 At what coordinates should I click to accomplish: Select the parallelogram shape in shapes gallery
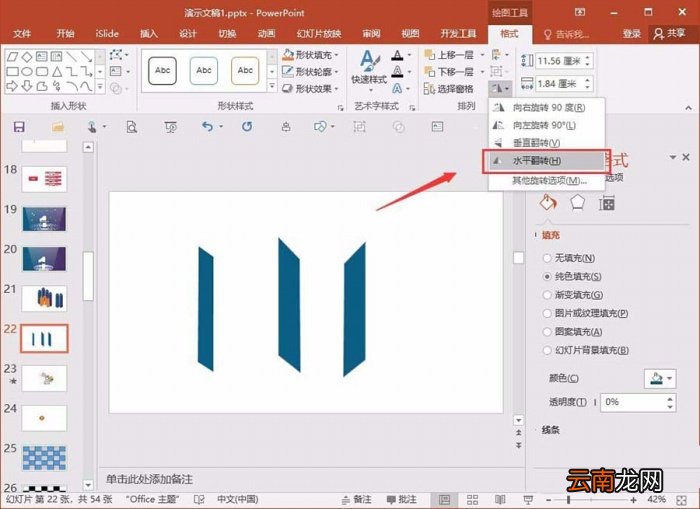coord(12,57)
